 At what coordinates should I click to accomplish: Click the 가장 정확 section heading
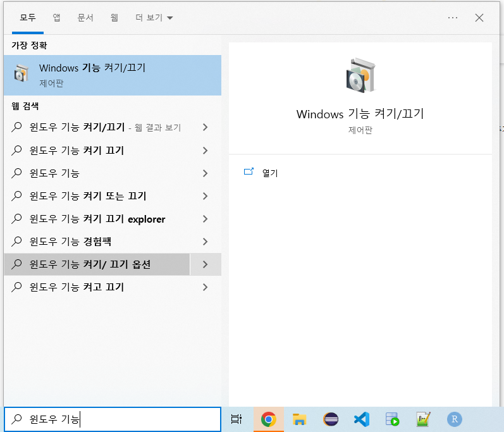(x=29, y=46)
